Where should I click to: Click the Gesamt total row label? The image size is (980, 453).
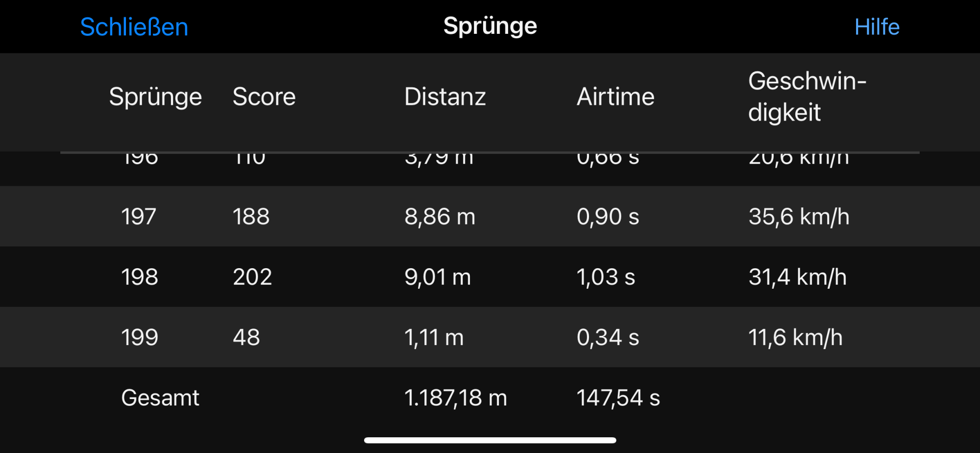pyautogui.click(x=160, y=398)
